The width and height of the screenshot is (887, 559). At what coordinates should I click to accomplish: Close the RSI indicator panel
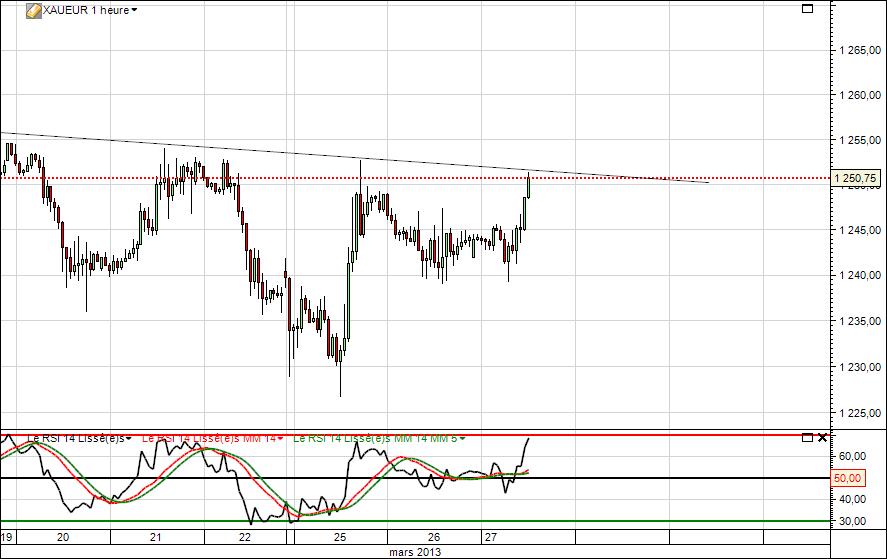pos(822,437)
